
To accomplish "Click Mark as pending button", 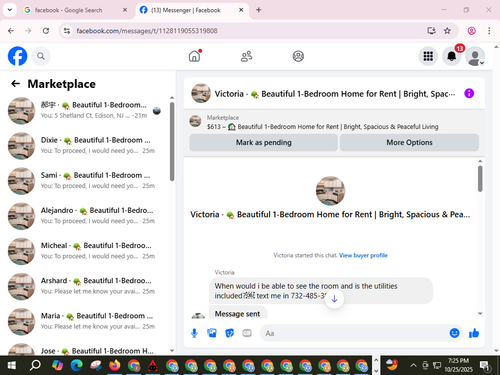I will pyautogui.click(x=263, y=143).
